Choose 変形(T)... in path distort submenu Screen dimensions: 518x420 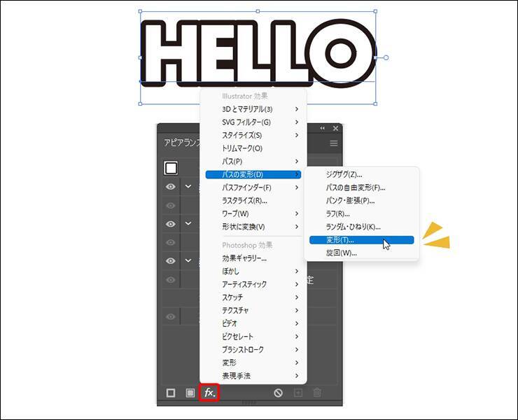[x=362, y=240]
